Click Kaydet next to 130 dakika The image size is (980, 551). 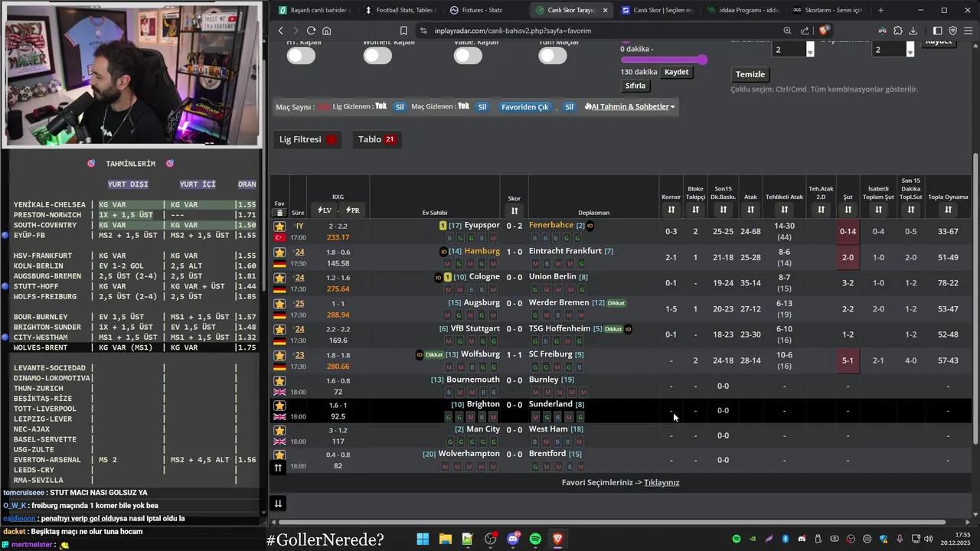pyautogui.click(x=676, y=72)
